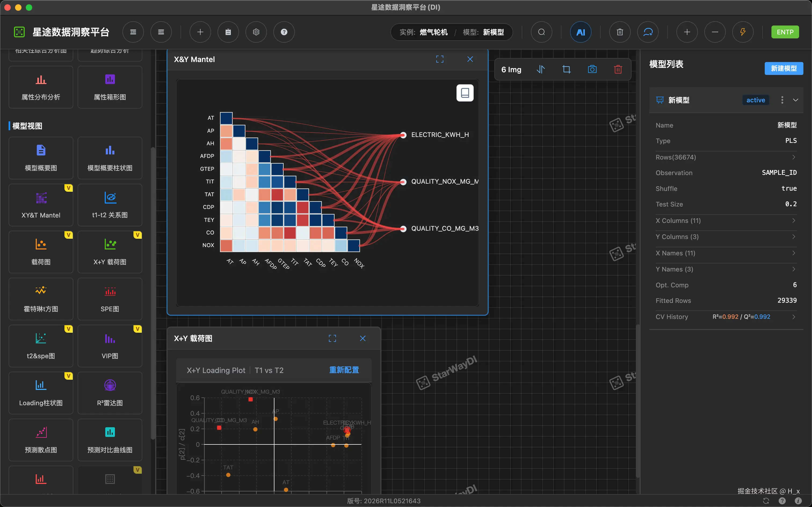Click the legend book icon on Mantel plot

tap(465, 93)
